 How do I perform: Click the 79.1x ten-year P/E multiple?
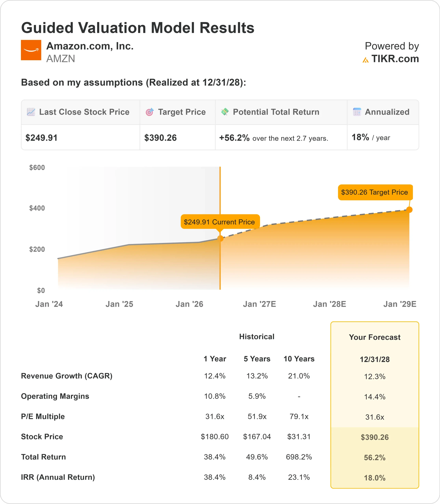[299, 416]
